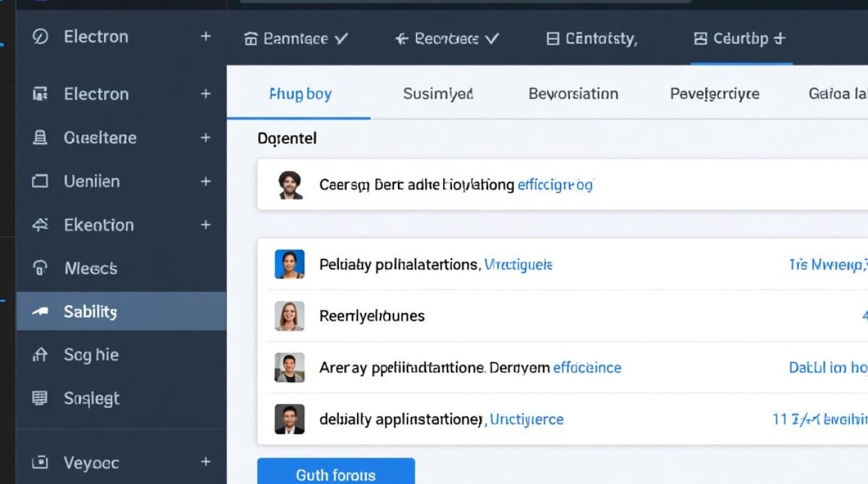Viewport: 868px width, 484px height.
Task: Click the circular icon beside top Electron
Action: pyautogui.click(x=40, y=37)
